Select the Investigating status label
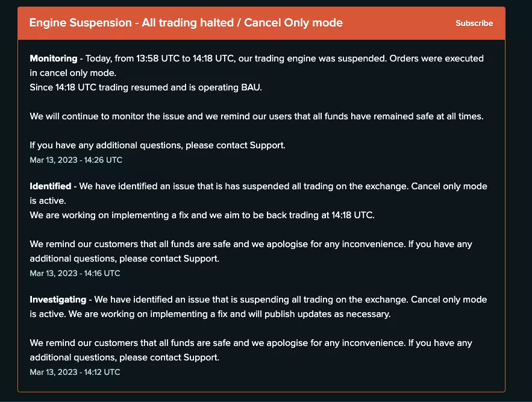 58,300
